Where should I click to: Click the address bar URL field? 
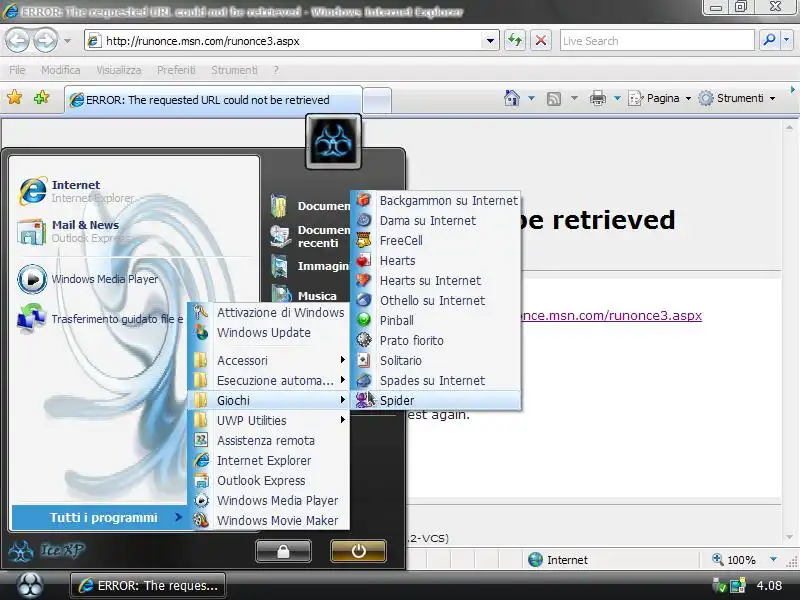pos(291,41)
